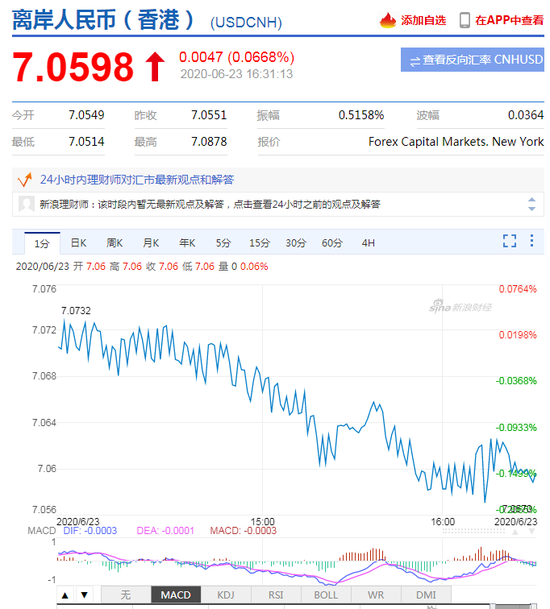The height and width of the screenshot is (609, 550).
Task: Select the KDJ indicator tab
Action: 226,595
